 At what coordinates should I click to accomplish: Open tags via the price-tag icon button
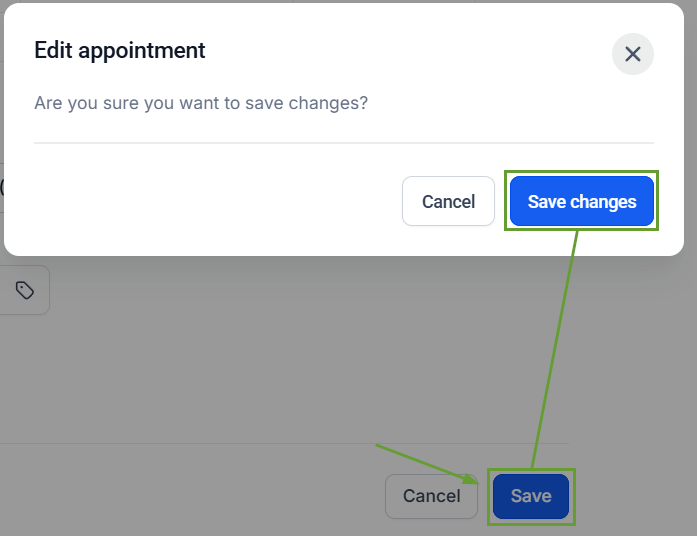pos(24,290)
